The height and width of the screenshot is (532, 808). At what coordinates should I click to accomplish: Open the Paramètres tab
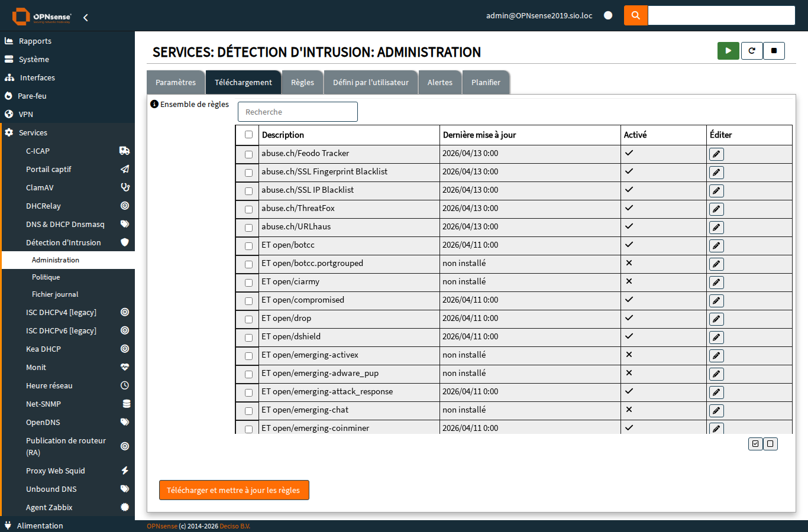coord(176,82)
